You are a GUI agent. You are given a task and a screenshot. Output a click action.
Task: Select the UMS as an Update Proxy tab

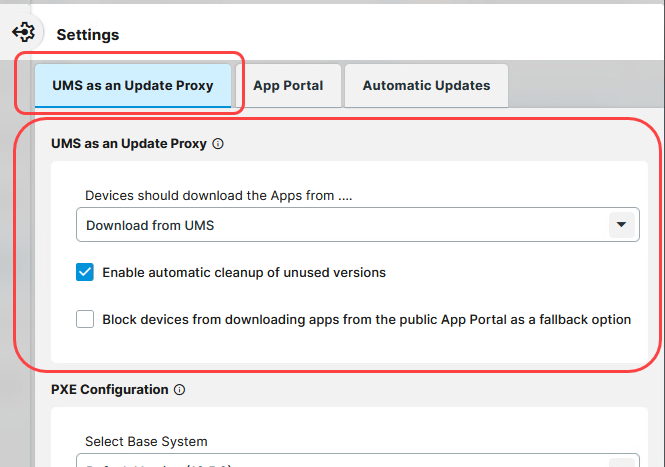[x=133, y=86]
